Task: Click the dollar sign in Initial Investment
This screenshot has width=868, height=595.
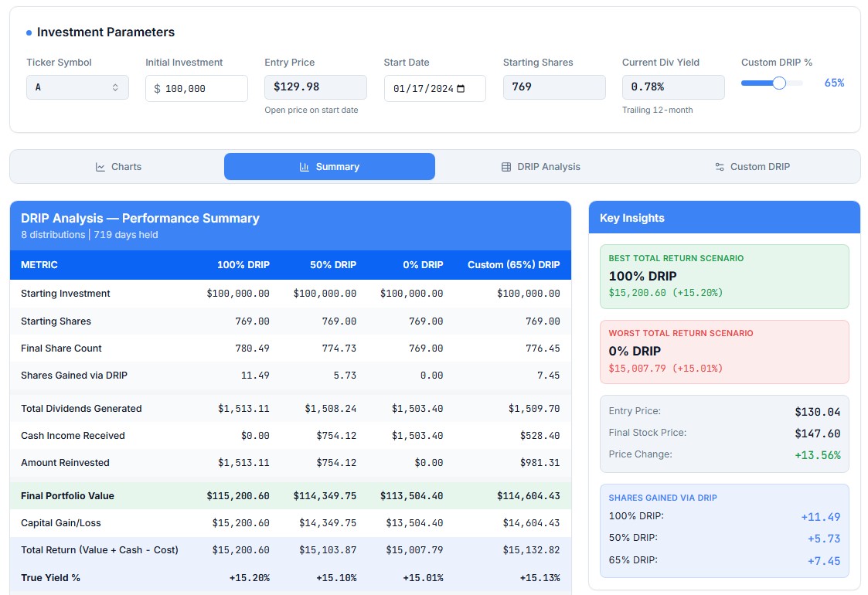Action: click(x=157, y=89)
